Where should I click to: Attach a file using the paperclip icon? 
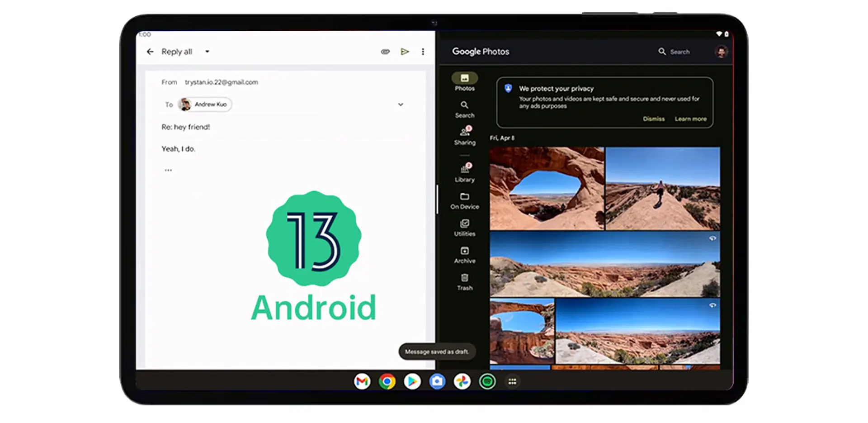click(385, 52)
